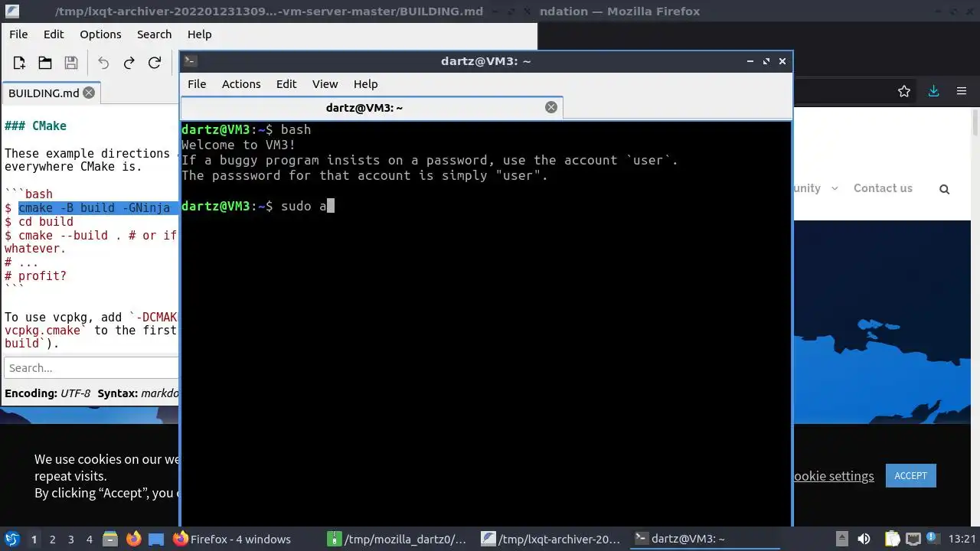
Task: Click the /tmp/lxqt-archiver taskbar button
Action: tap(551, 540)
